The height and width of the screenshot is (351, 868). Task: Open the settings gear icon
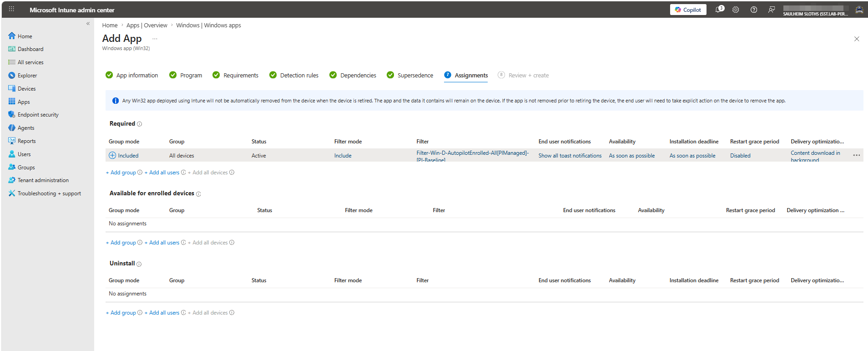(x=736, y=10)
